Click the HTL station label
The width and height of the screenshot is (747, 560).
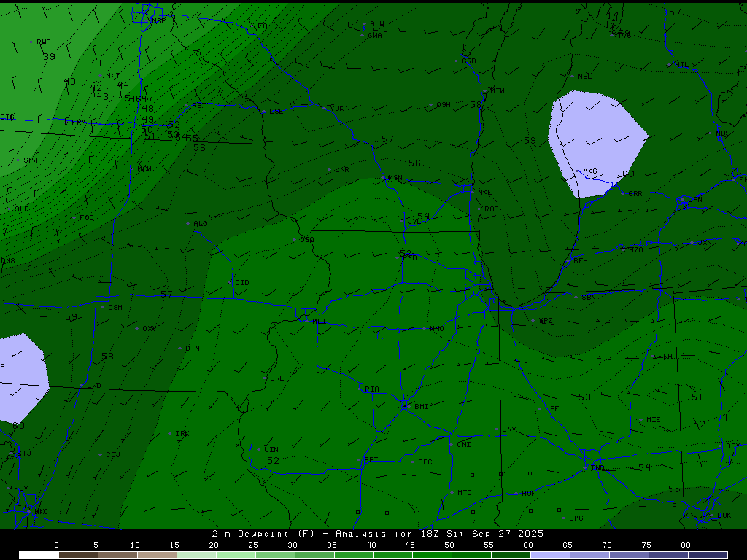(682, 65)
